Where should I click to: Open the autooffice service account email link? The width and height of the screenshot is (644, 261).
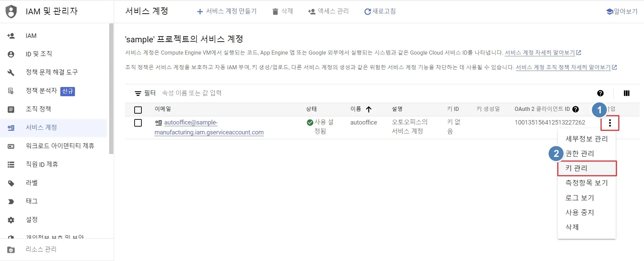pos(209,127)
